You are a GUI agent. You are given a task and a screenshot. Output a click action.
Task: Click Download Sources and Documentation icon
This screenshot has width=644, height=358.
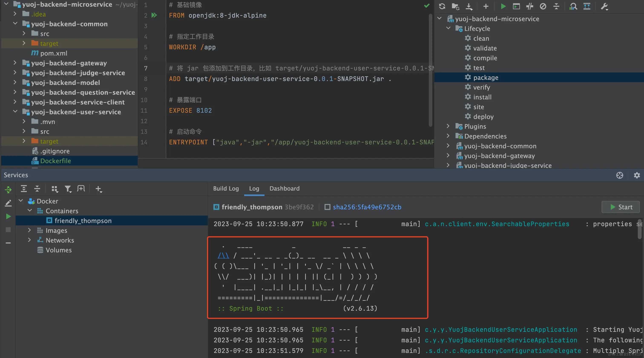pyautogui.click(x=469, y=6)
